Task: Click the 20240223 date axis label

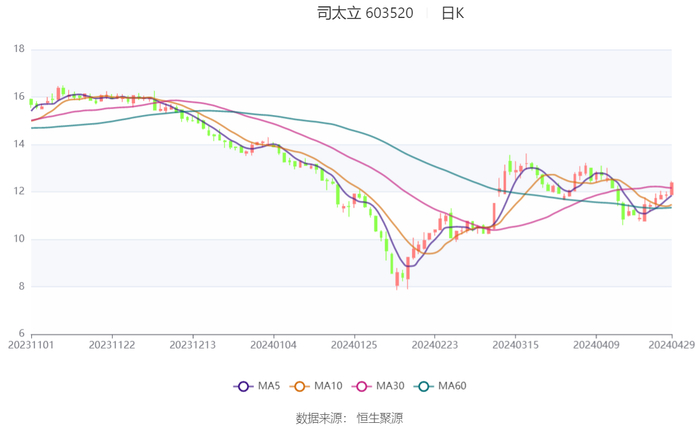Action: (433, 345)
